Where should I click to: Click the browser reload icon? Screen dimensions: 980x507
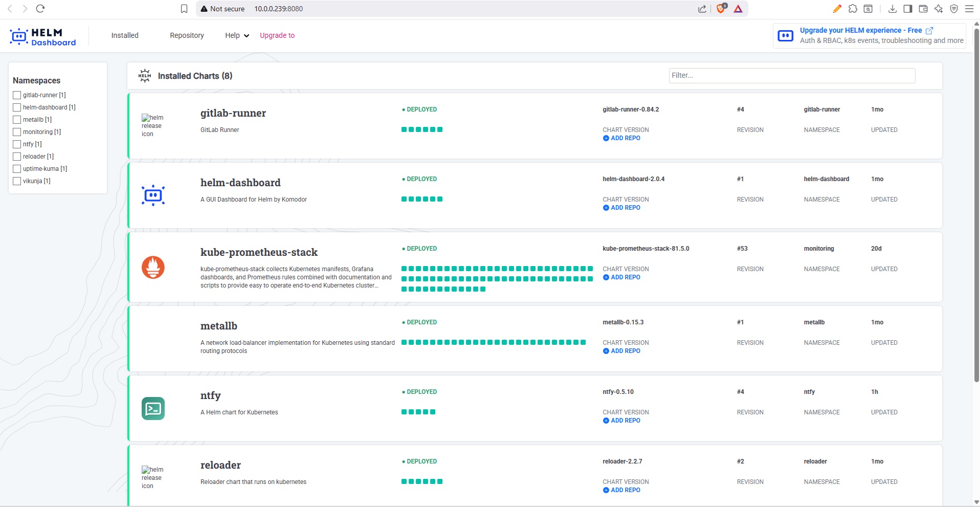coord(40,9)
